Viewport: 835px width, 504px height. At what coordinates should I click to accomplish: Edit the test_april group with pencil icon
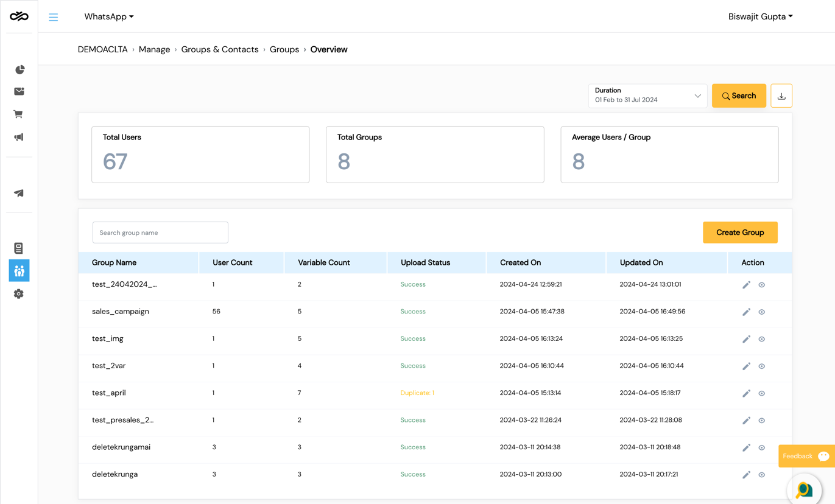tap(746, 393)
